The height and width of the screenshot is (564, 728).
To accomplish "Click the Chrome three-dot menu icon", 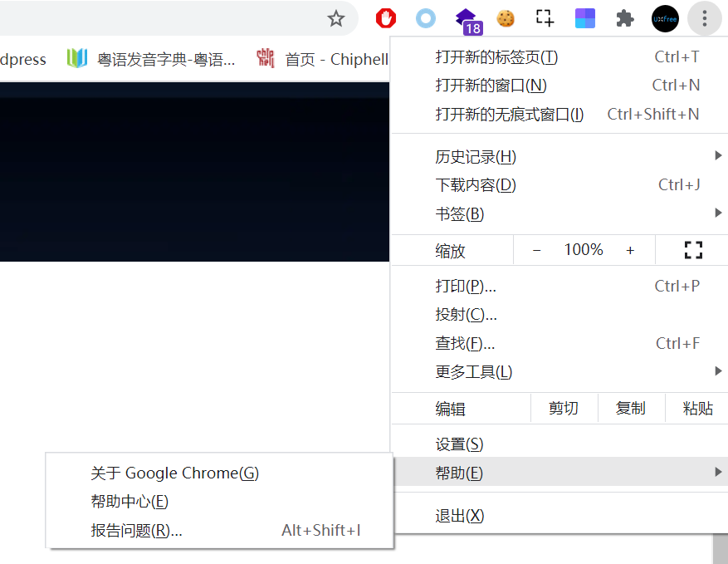I will pyautogui.click(x=704, y=17).
